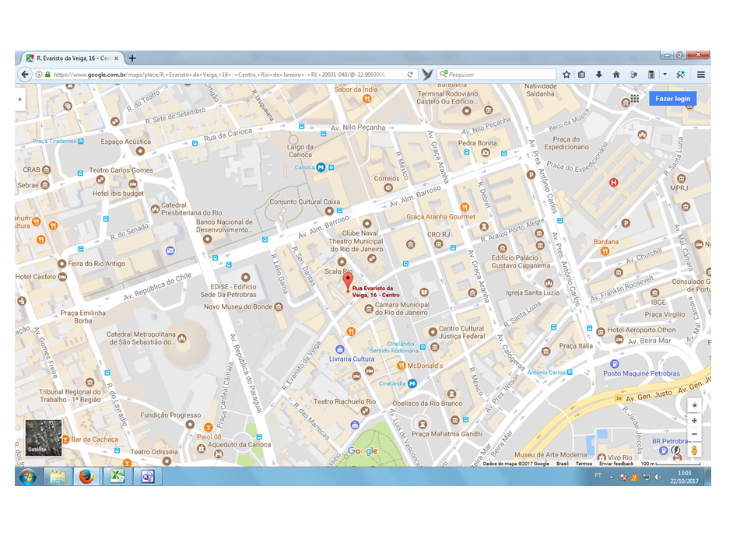Click the Museu de Arte Moderna label
Viewport: 747px width, 560px height.
click(x=550, y=455)
